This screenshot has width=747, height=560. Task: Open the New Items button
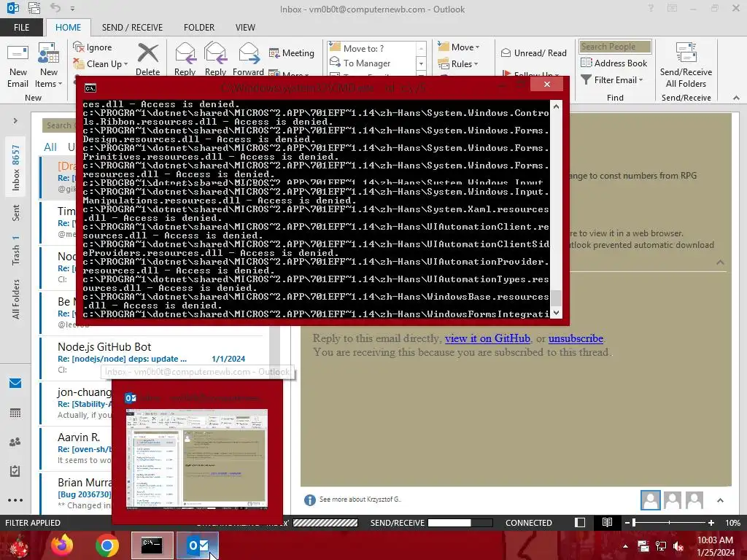click(x=49, y=66)
